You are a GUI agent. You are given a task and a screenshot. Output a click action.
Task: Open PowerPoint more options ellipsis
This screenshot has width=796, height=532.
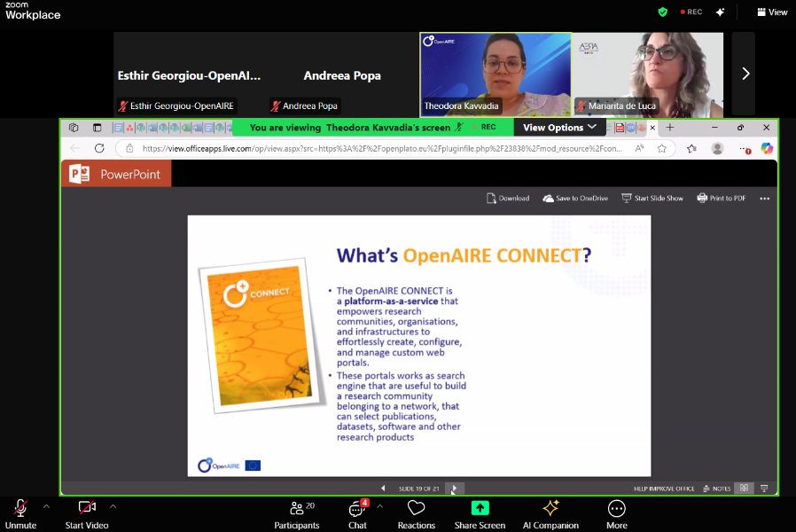click(x=764, y=199)
